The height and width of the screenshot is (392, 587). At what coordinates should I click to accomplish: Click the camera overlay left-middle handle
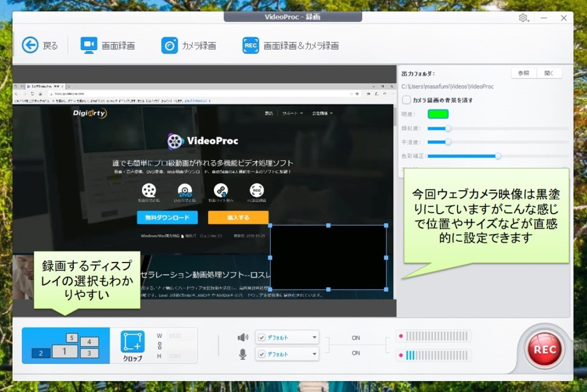[x=271, y=257]
